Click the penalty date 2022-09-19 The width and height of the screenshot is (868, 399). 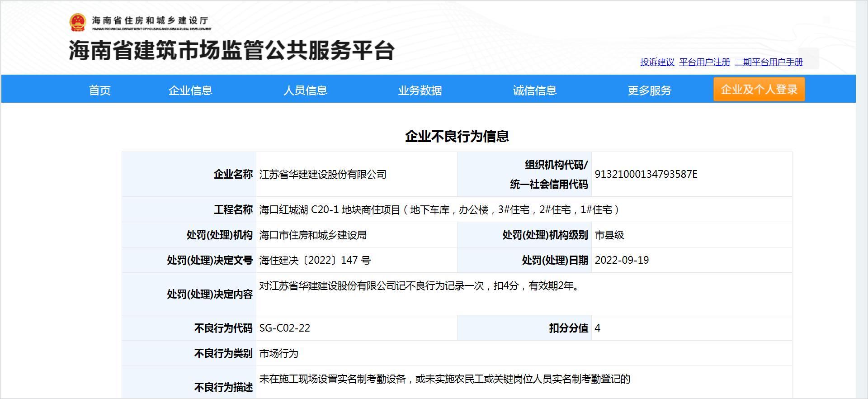pyautogui.click(x=622, y=261)
